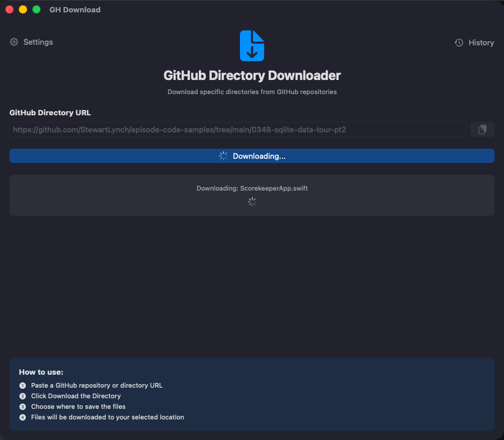The height and width of the screenshot is (440, 504).
Task: Click the spinner inside the Downloading button
Action: click(x=223, y=156)
